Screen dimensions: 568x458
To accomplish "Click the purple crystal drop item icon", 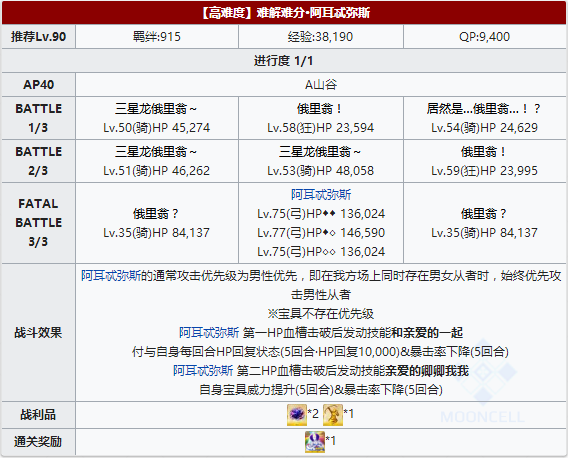I will click(297, 415).
